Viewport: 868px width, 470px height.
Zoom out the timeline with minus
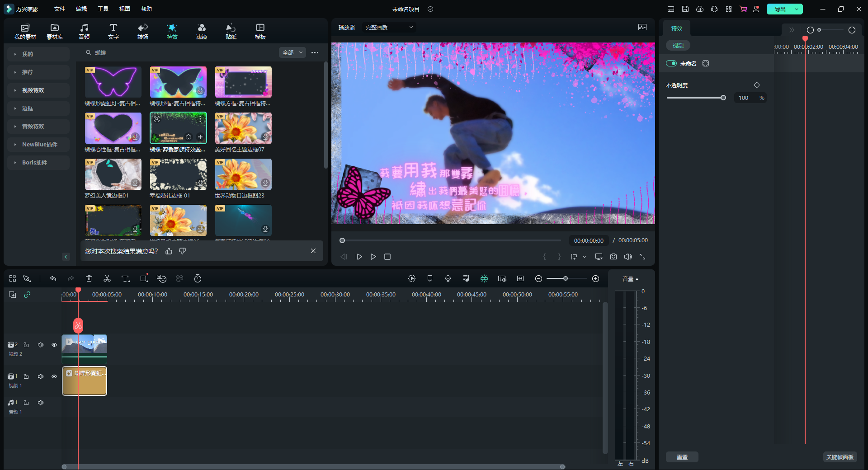click(538, 279)
